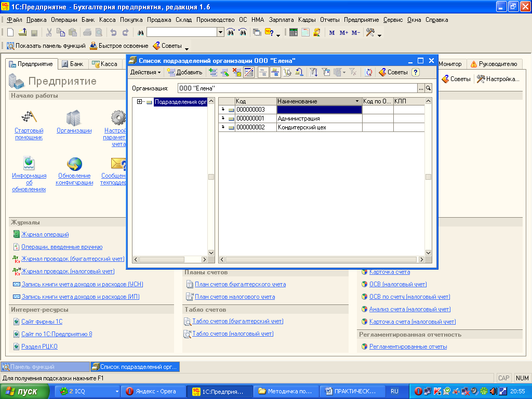
Task: Click the Find binoculars icon left of search box
Action: (140, 33)
